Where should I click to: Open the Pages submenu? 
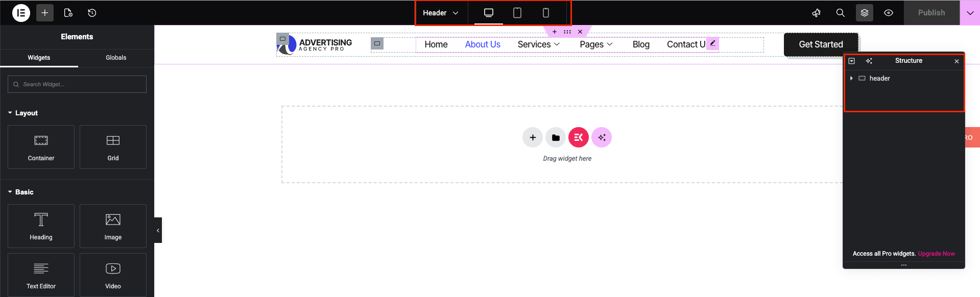tap(596, 44)
